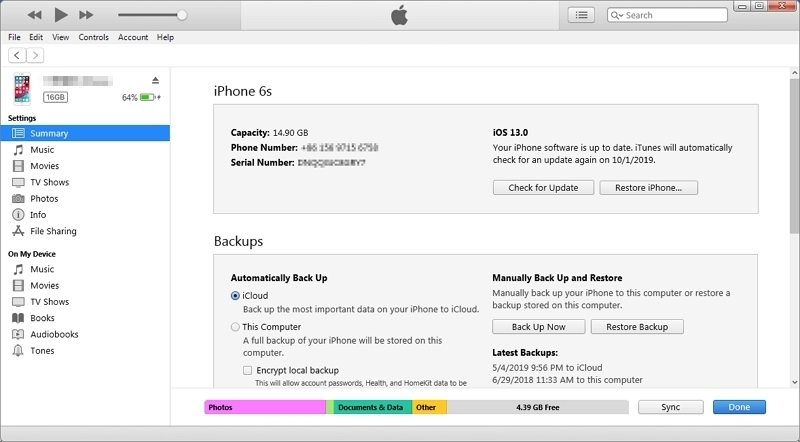Click the rewind previous track button
This screenshot has height=442, width=800.
pos(34,15)
